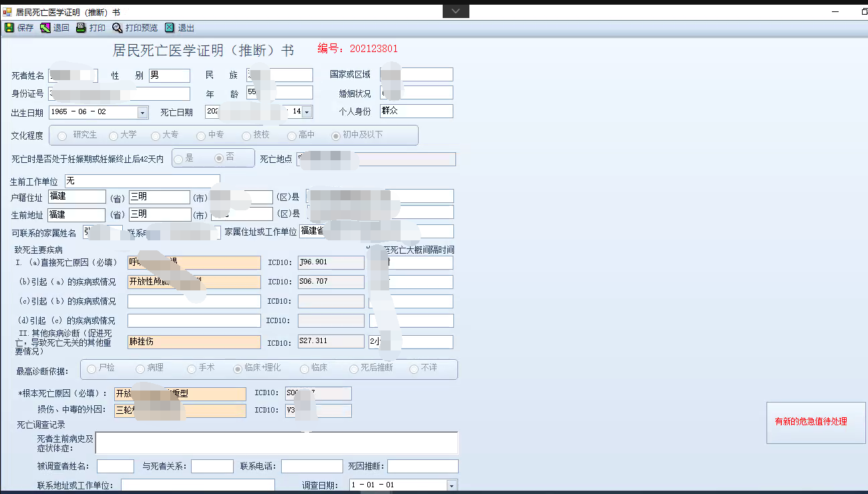
Task: Select 手术 as highest diagnosis basis
Action: tap(192, 368)
